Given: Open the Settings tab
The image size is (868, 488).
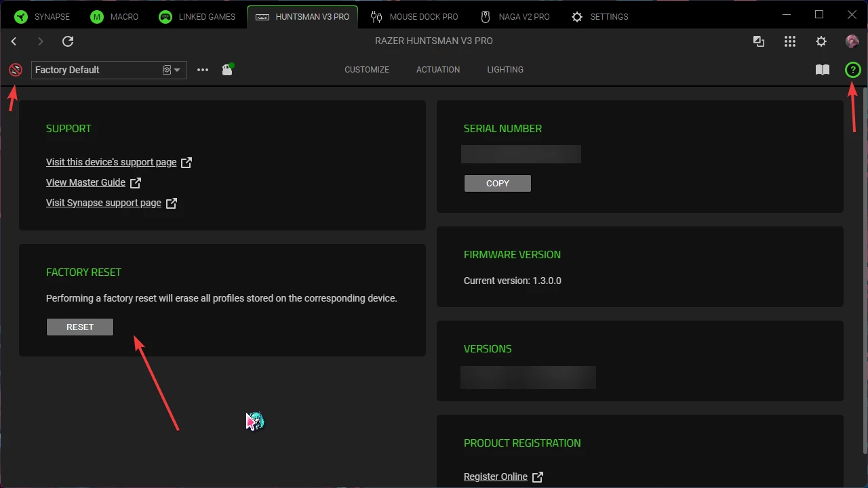Looking at the screenshot, I should click(x=599, y=16).
